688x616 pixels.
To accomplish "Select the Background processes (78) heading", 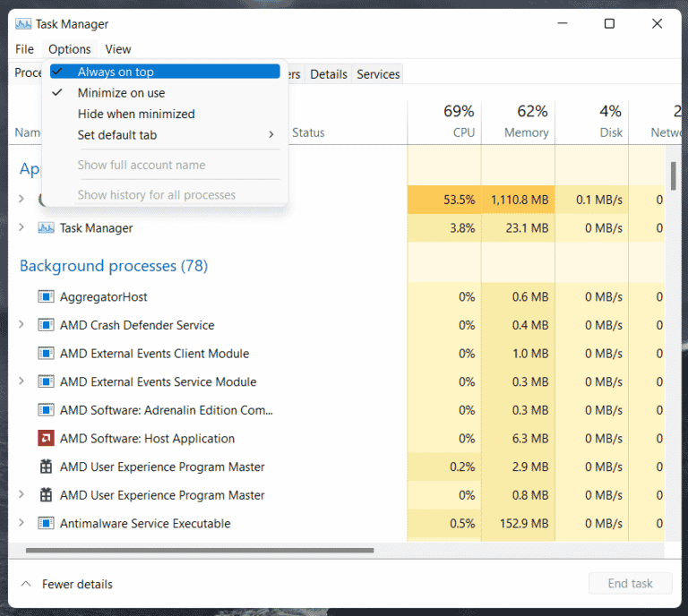I will coord(114,266).
